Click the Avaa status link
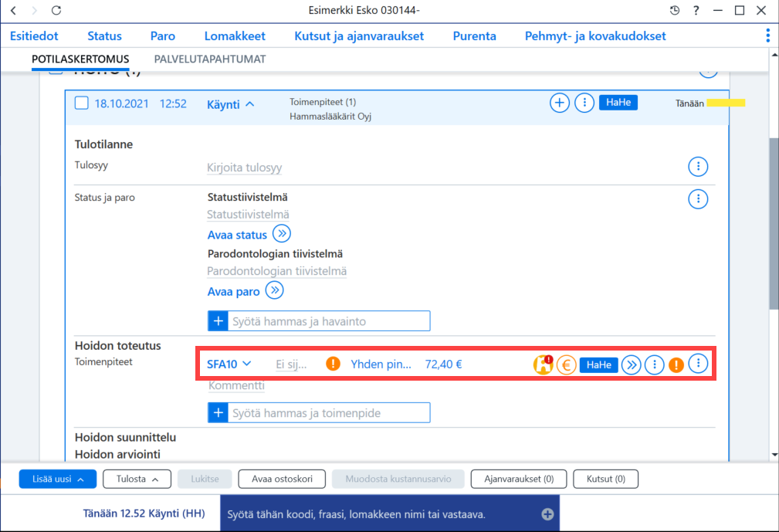 pos(237,235)
